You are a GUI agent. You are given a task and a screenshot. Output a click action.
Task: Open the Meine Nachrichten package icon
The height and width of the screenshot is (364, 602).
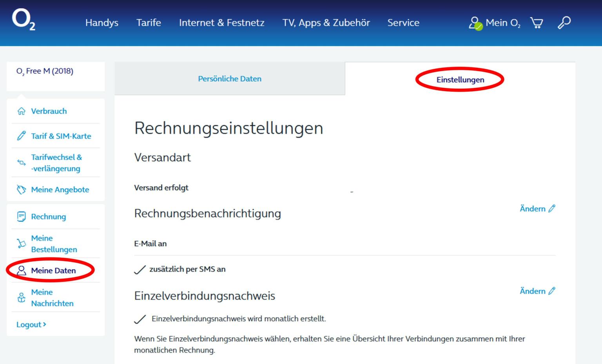coord(20,297)
